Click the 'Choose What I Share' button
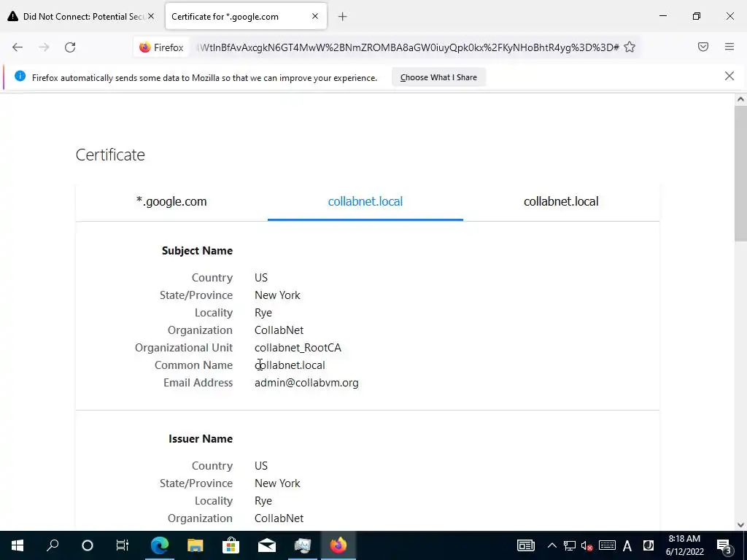This screenshot has width=747, height=560. pos(438,77)
